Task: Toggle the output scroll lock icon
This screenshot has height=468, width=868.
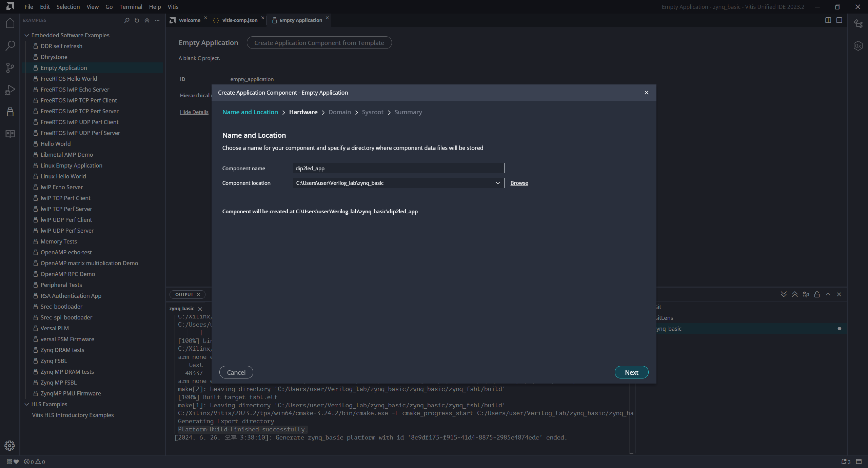Action: [x=817, y=294]
